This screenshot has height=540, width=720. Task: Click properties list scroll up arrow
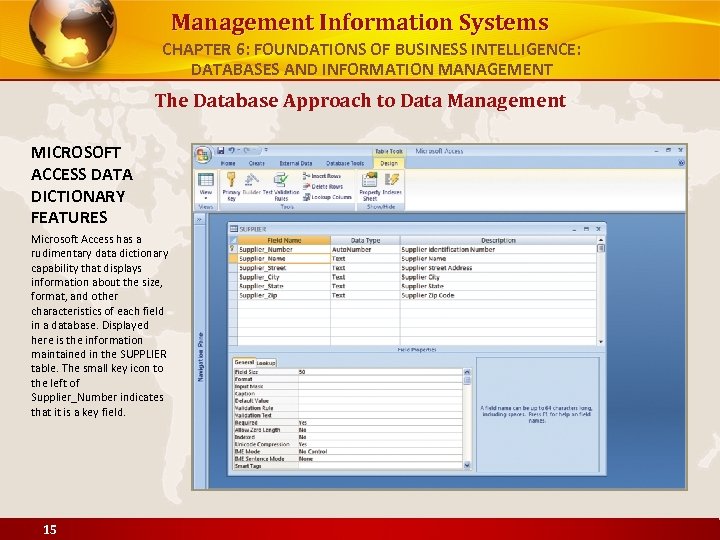coord(467,372)
